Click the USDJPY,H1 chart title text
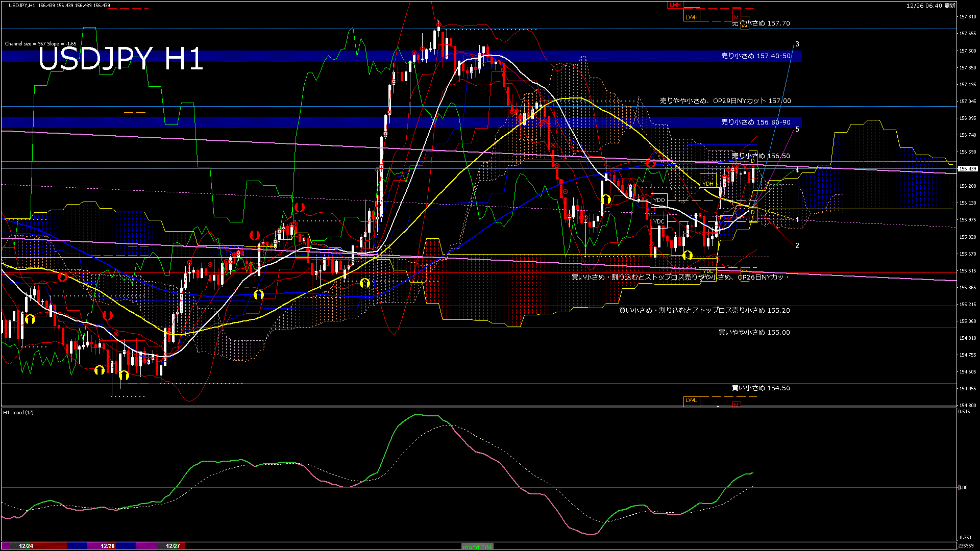Image resolution: width=980 pixels, height=551 pixels. tap(22, 6)
